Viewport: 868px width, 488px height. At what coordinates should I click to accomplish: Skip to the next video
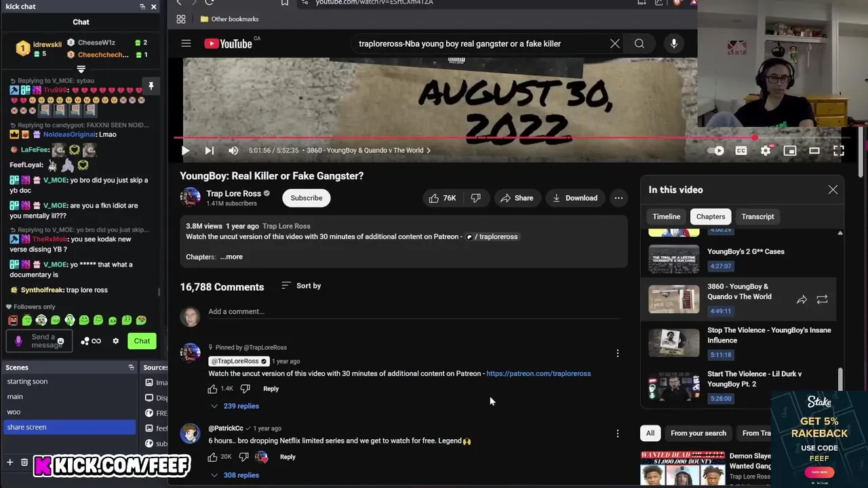[209, 150]
